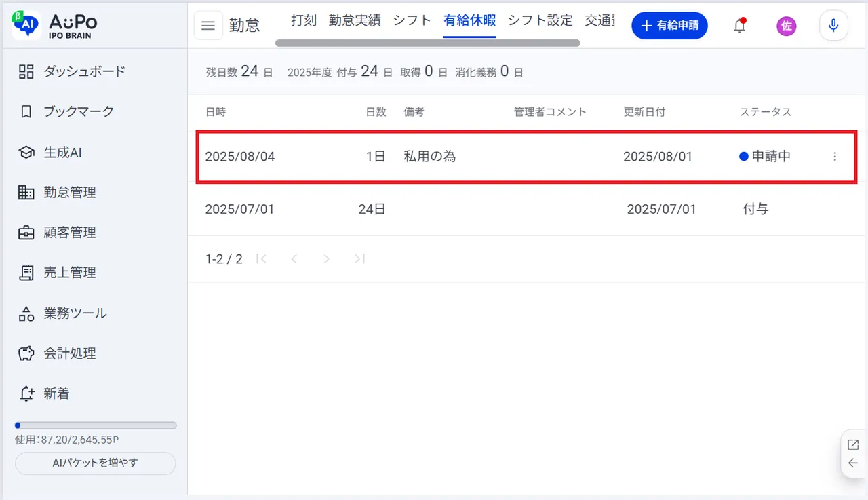Open the hamburger menu next to 勤怠
The width and height of the screenshot is (868, 500).
click(208, 26)
